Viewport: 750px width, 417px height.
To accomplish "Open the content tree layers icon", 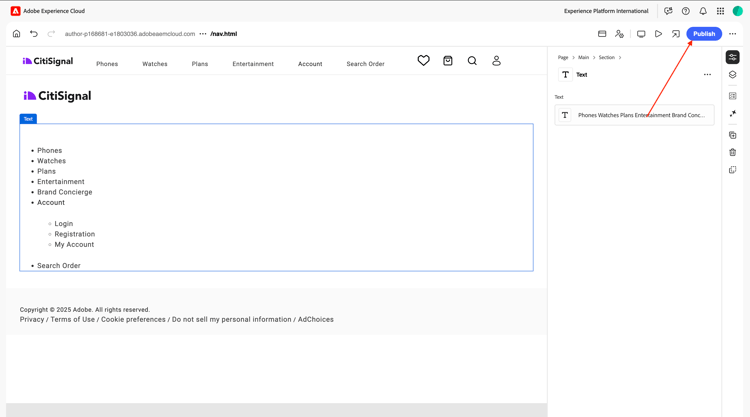I will [732, 75].
